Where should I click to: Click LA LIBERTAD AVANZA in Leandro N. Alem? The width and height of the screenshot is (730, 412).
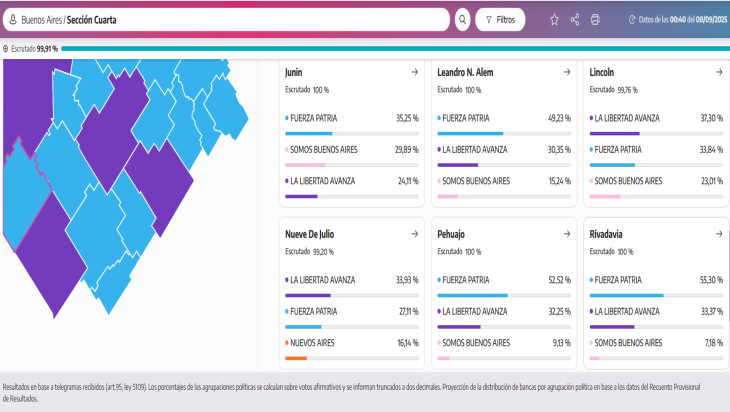(475, 149)
